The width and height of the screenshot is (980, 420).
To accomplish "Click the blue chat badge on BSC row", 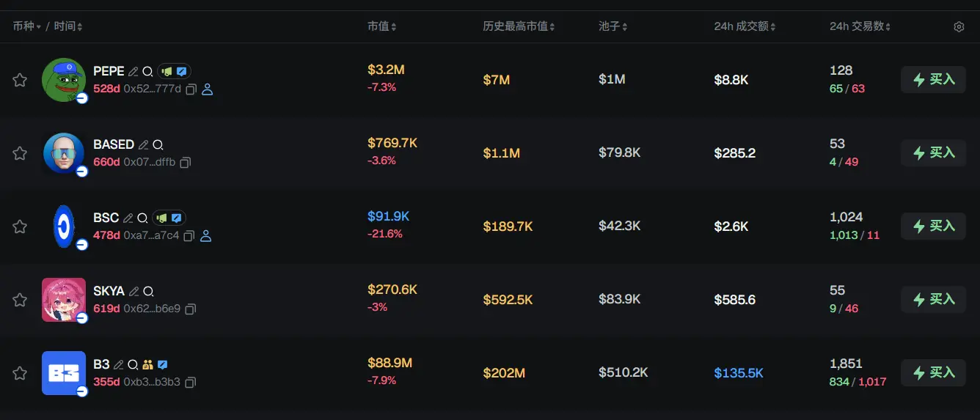I will click(x=177, y=218).
